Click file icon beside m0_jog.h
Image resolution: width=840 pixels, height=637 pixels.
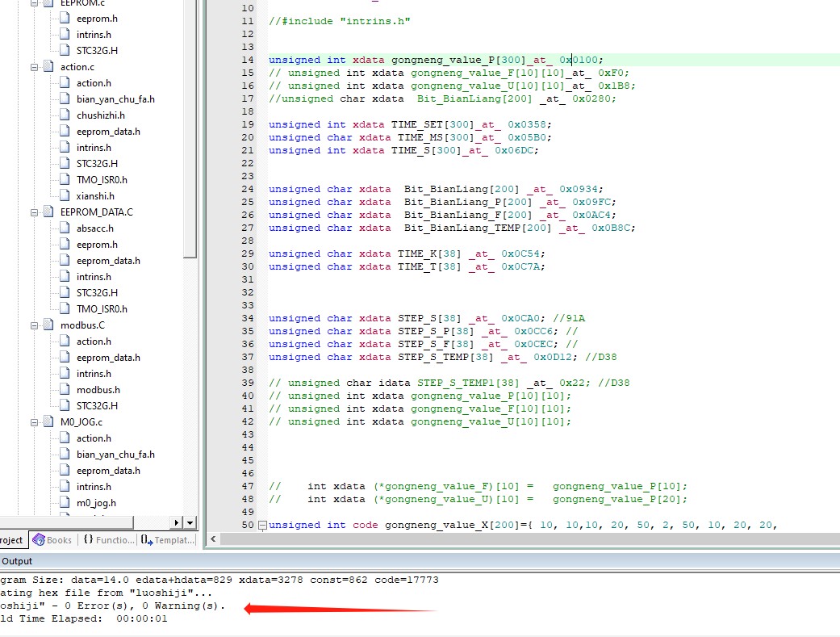[x=65, y=502]
